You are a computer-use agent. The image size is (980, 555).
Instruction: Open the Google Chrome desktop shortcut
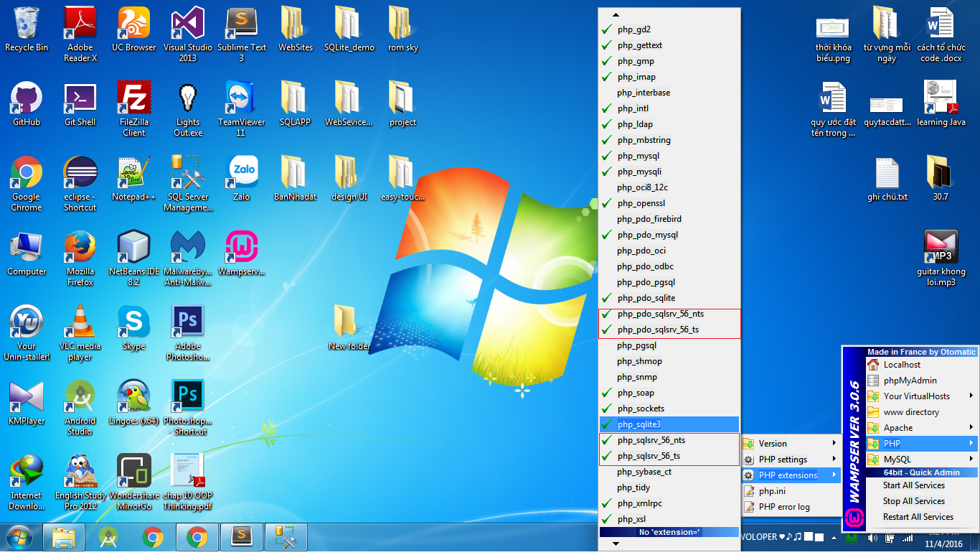click(27, 184)
